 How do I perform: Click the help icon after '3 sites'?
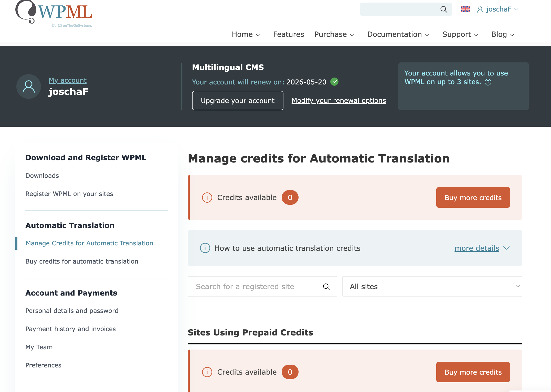(x=488, y=82)
